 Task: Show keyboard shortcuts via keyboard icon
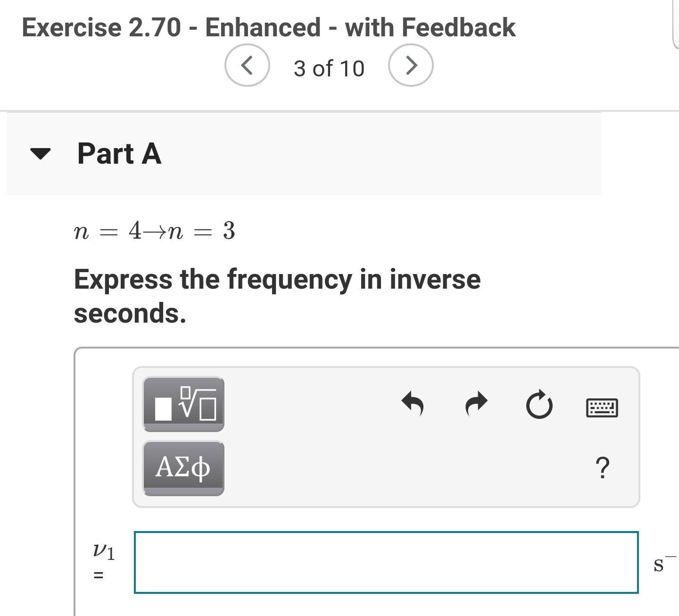602,408
